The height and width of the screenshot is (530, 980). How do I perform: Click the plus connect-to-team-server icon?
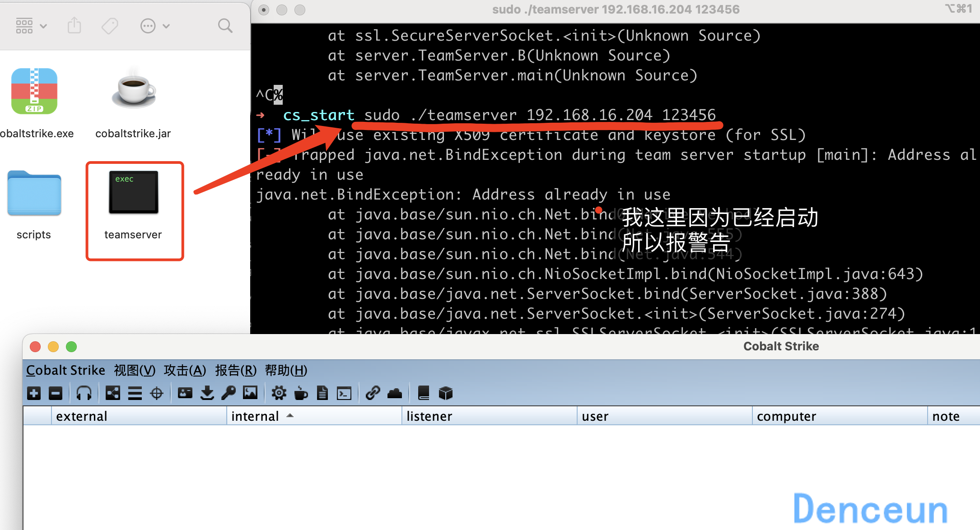click(34, 394)
